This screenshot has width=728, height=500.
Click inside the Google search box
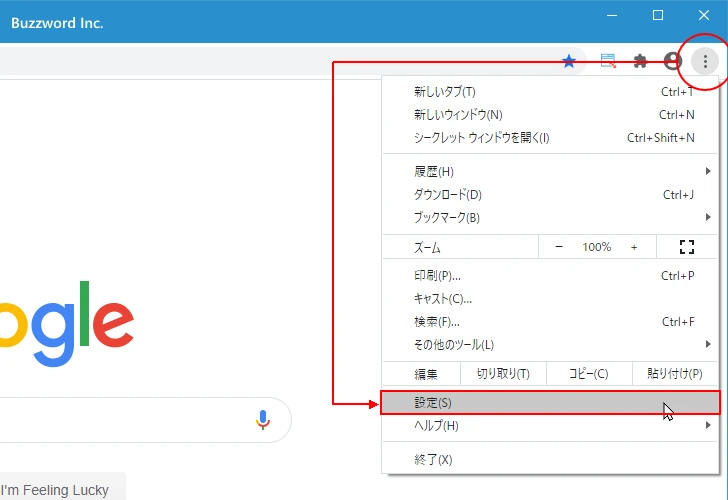(x=125, y=420)
